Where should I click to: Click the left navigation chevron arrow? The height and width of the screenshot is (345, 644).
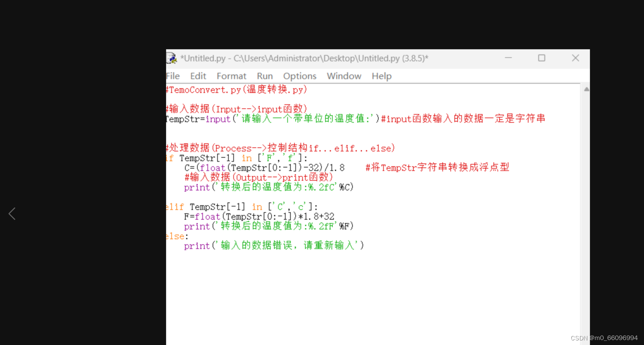tap(12, 213)
